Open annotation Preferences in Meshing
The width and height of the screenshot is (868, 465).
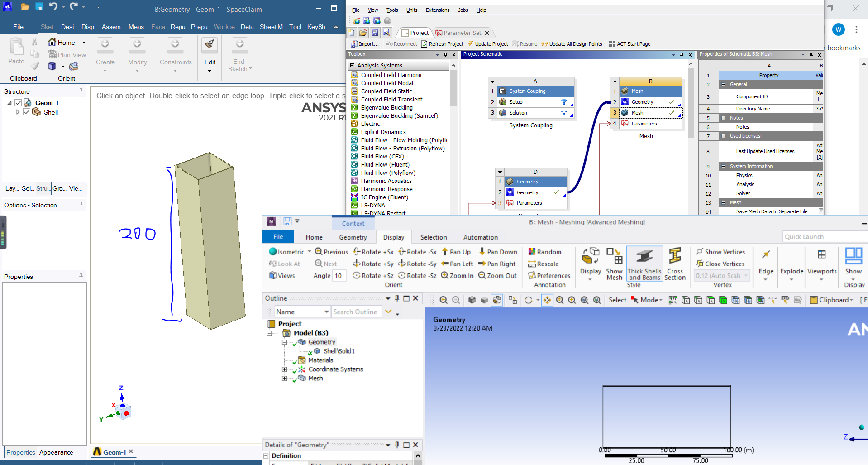tap(549, 275)
